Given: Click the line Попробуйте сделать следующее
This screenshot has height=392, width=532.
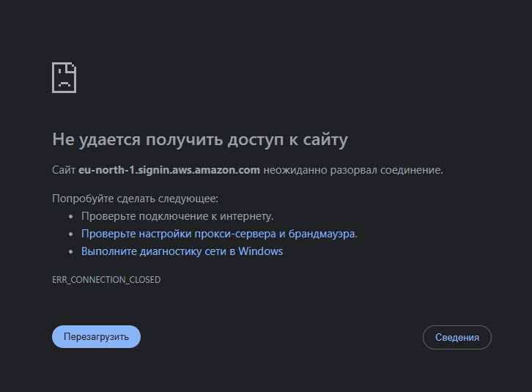Looking at the screenshot, I should click(x=136, y=199).
